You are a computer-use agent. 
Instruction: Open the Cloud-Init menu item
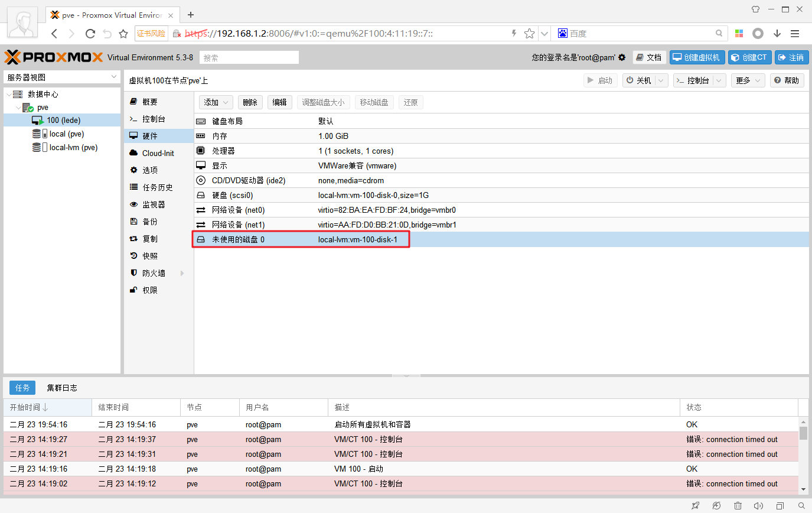(159, 153)
